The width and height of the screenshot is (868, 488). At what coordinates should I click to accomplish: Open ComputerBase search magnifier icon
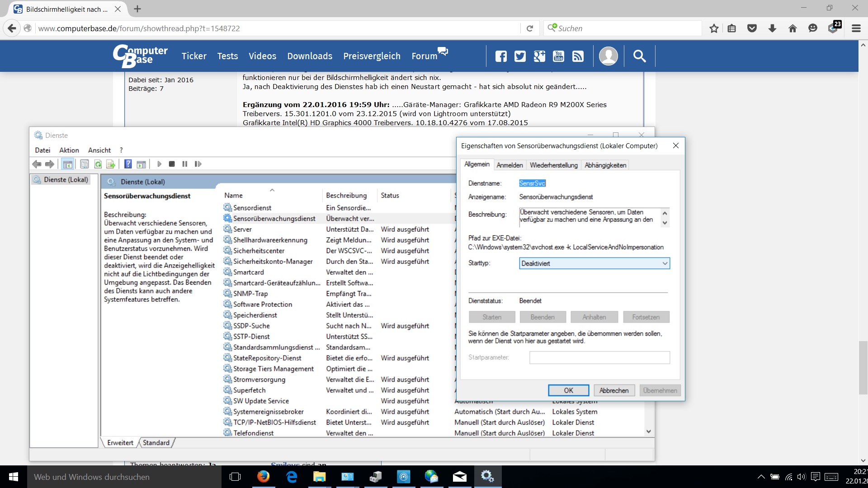[639, 56]
